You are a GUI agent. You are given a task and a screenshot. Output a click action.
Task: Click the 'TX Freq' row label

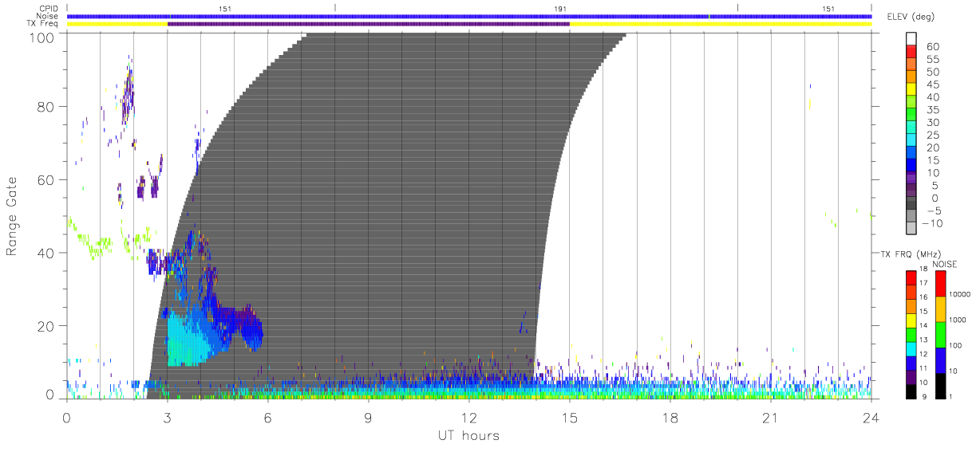click(x=43, y=24)
